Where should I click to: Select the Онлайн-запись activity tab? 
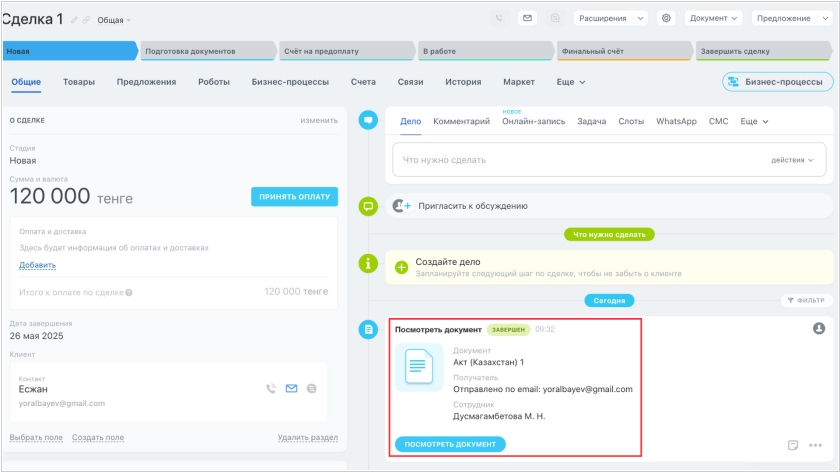pyautogui.click(x=534, y=122)
